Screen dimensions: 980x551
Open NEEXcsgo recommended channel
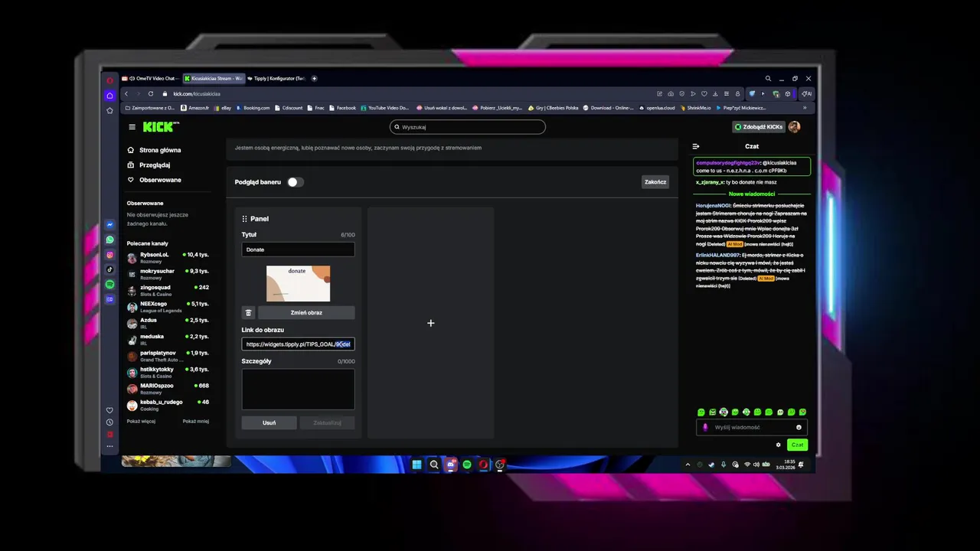click(x=168, y=306)
